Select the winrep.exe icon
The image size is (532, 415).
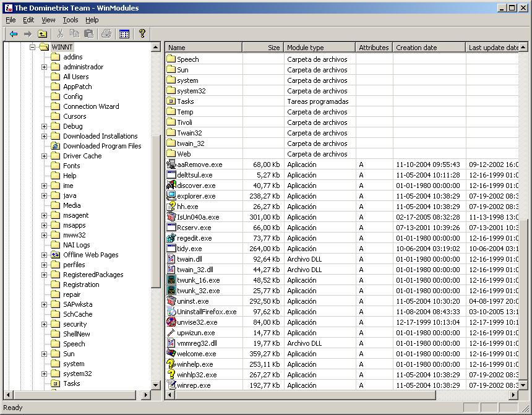click(171, 385)
